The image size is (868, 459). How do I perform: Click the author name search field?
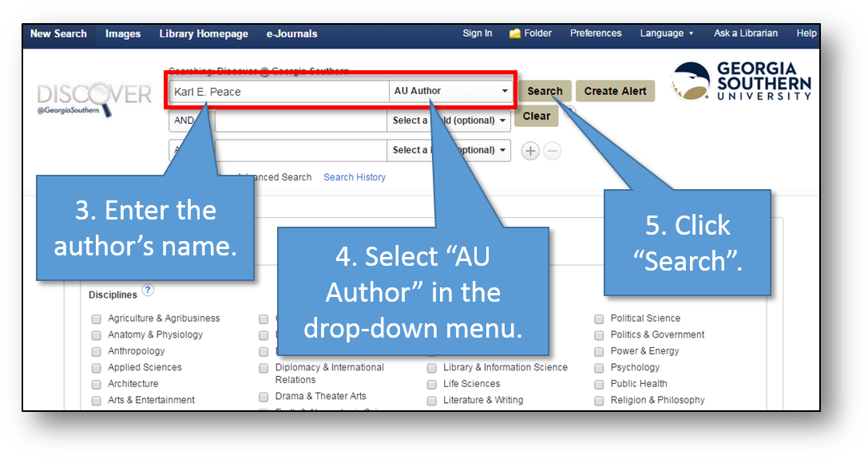click(x=279, y=91)
